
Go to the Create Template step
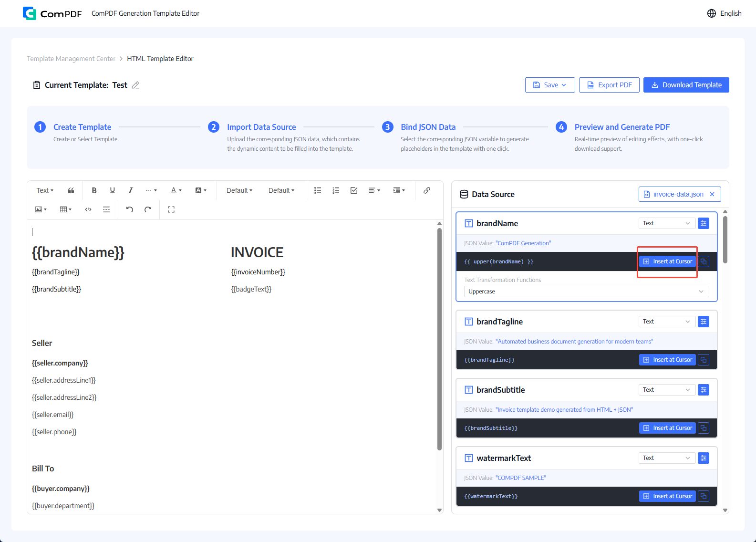(82, 127)
